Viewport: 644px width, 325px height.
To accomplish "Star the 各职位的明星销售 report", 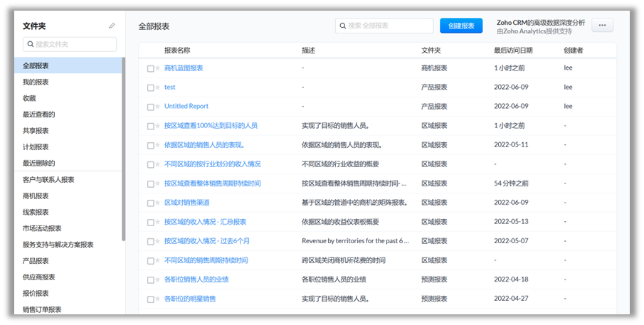I will [157, 299].
